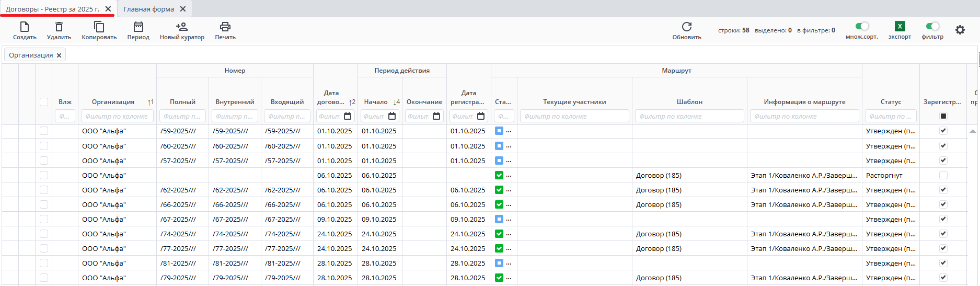Open calendar picker in Начало filter
This screenshot has height=286, width=980.
392,116
